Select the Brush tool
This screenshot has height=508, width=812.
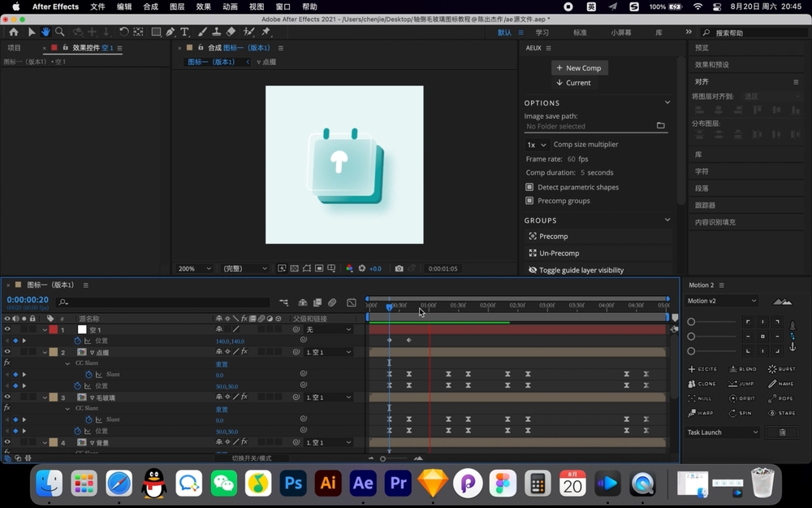[202, 33]
